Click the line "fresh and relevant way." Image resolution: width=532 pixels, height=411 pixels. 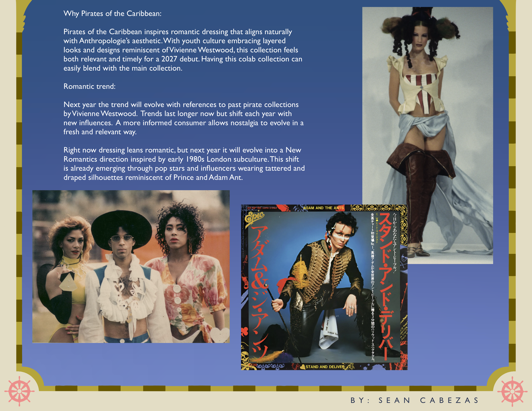(x=100, y=132)
